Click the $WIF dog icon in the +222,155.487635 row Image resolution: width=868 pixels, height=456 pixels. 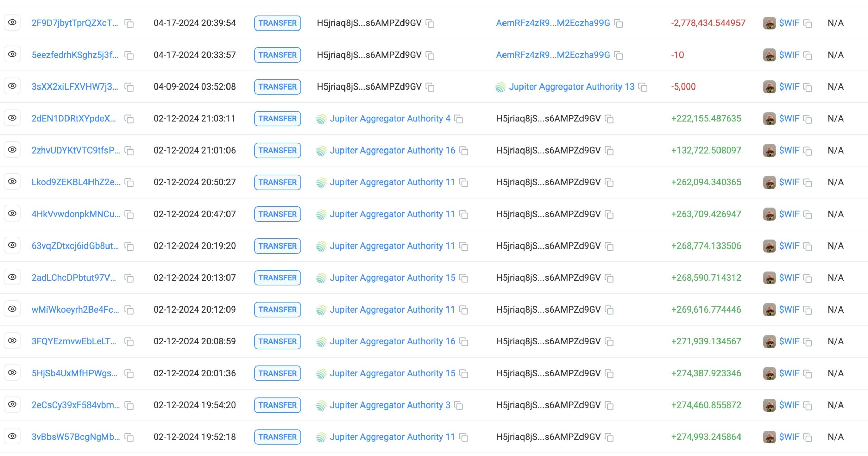pyautogui.click(x=769, y=119)
